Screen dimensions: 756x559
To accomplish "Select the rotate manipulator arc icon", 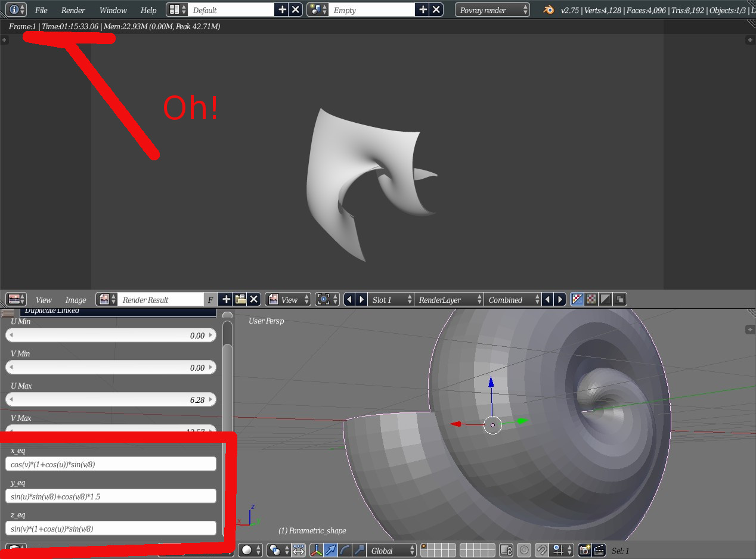I will click(345, 550).
